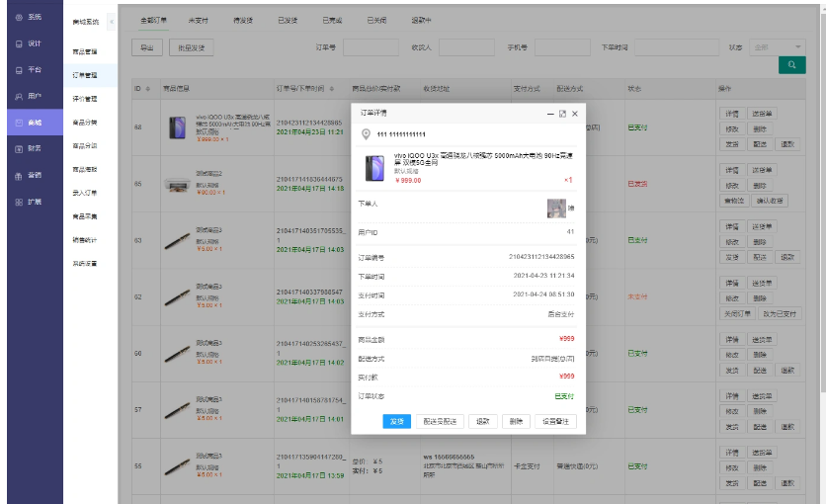Click the 退款 button in the dialog

pyautogui.click(x=483, y=421)
